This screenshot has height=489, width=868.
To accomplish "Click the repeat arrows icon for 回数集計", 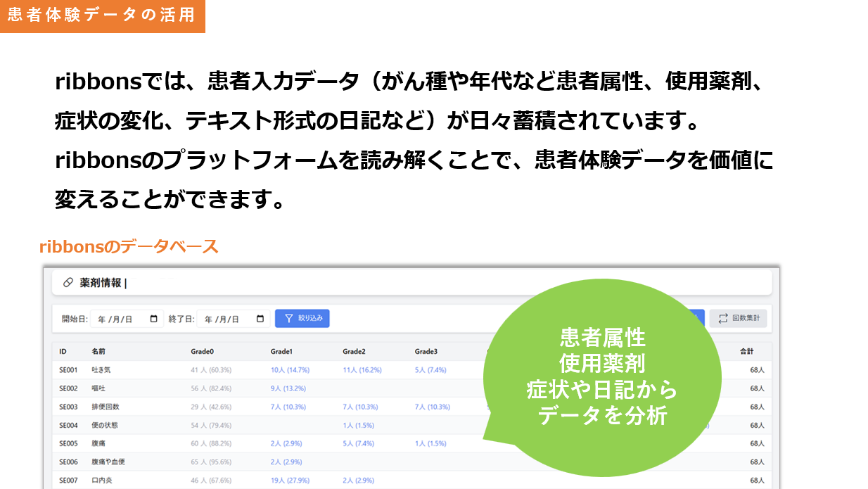I will [723, 319].
